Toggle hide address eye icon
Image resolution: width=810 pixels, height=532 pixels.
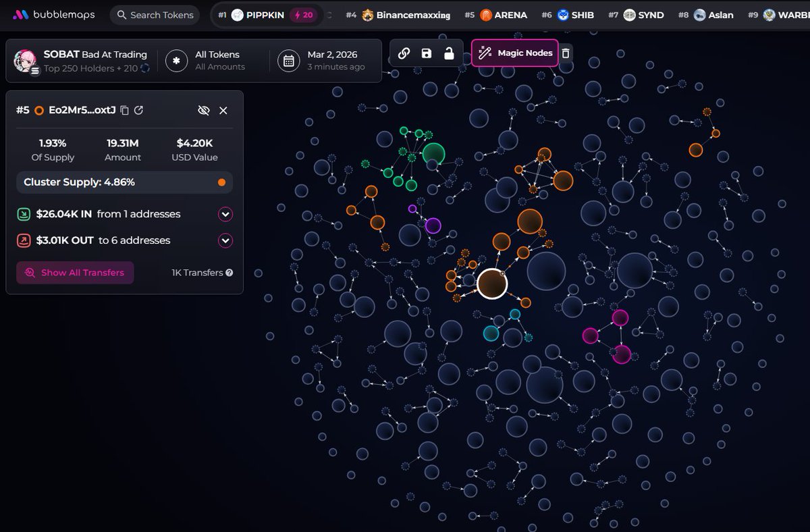pyautogui.click(x=203, y=110)
